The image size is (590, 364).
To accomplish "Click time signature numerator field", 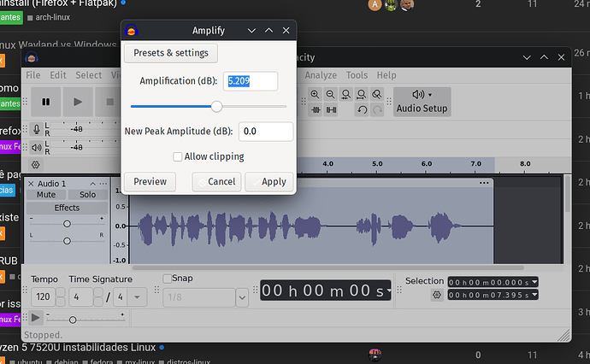I will (x=81, y=297).
